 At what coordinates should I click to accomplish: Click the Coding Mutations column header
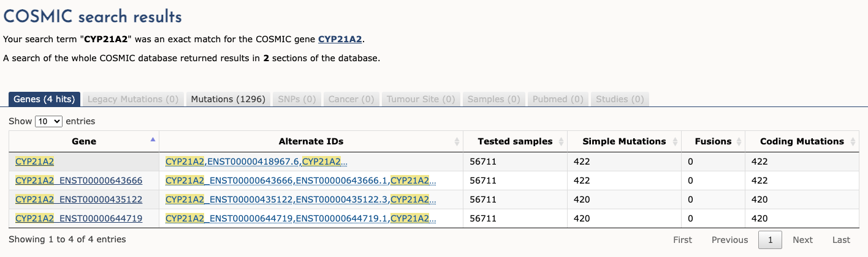tap(802, 141)
